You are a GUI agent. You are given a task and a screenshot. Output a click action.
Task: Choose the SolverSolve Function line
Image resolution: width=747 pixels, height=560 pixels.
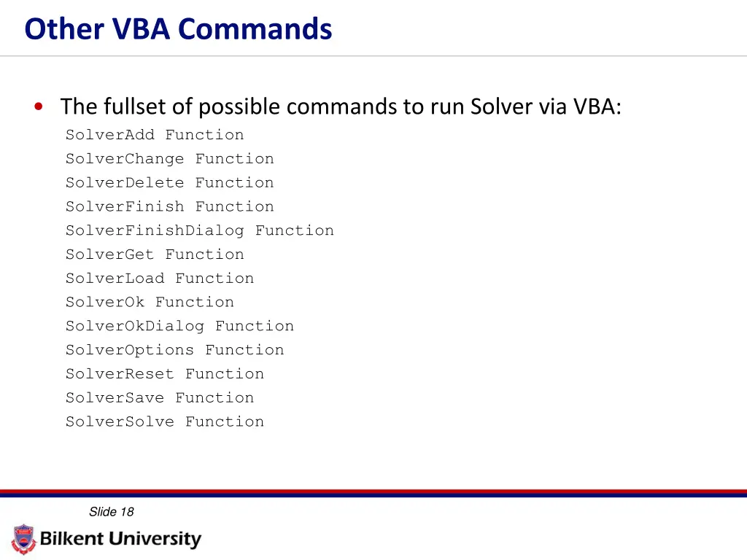coord(165,422)
